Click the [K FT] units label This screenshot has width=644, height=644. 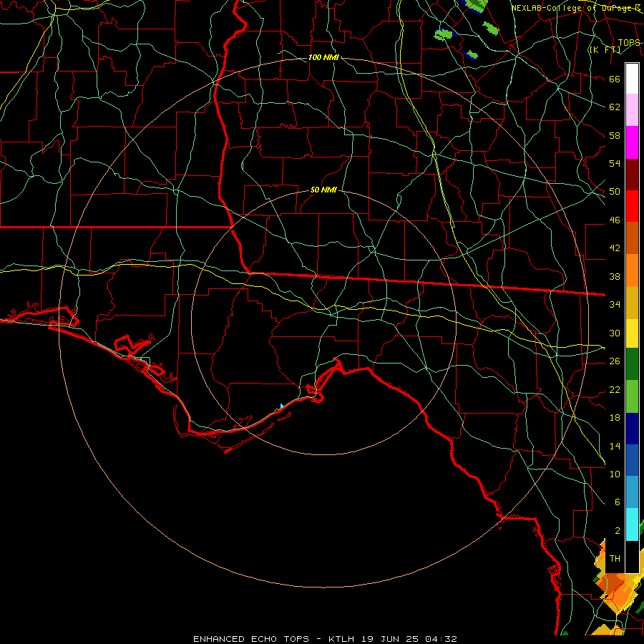pos(605,49)
